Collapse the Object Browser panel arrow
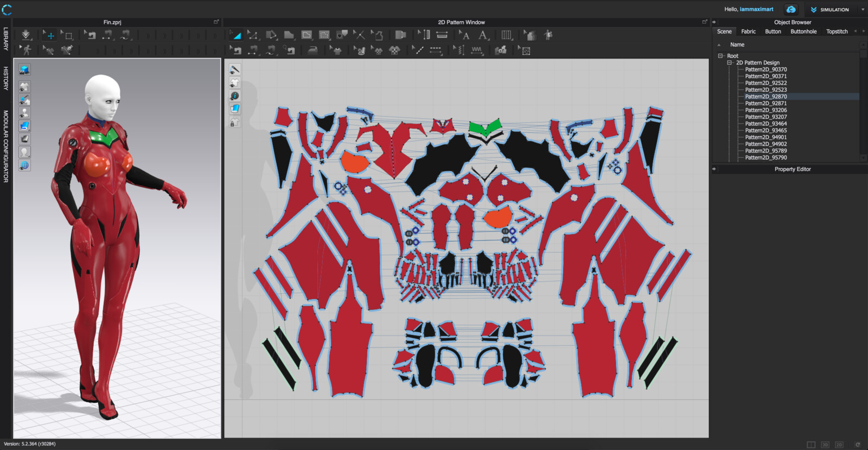 (x=714, y=22)
